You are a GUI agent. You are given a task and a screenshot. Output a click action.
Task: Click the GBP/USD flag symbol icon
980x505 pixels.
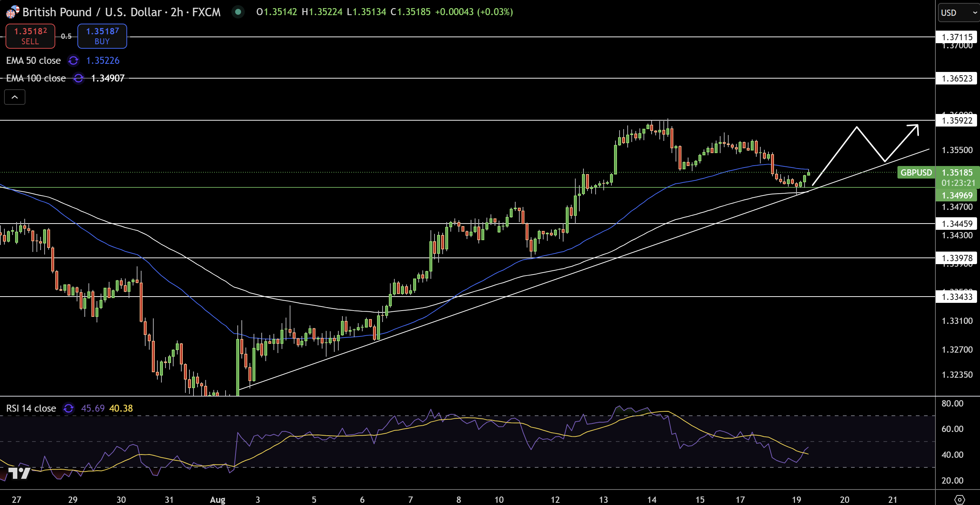12,12
